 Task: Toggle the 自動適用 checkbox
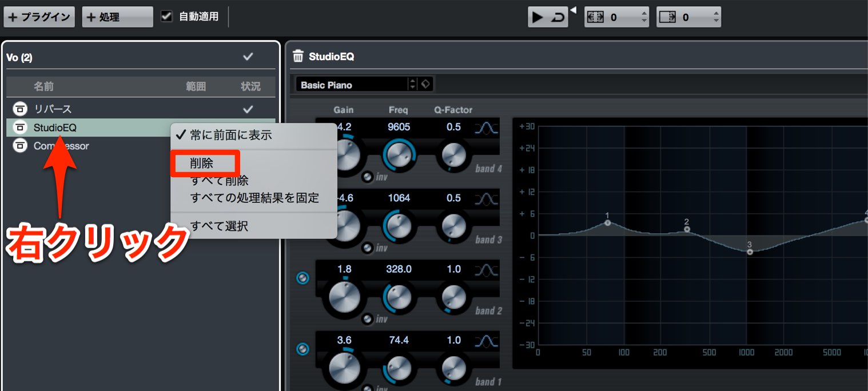tap(166, 17)
